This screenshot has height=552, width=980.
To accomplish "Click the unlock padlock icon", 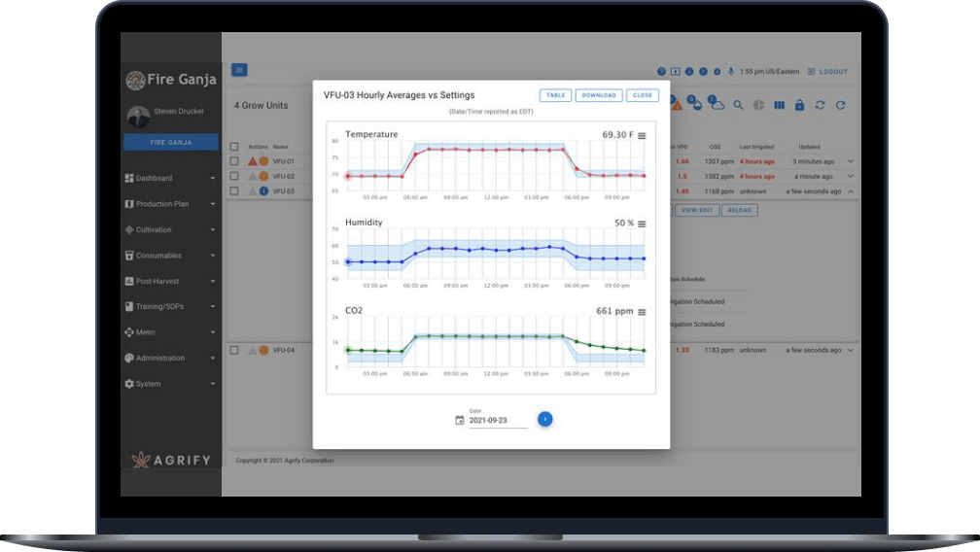I will point(799,105).
